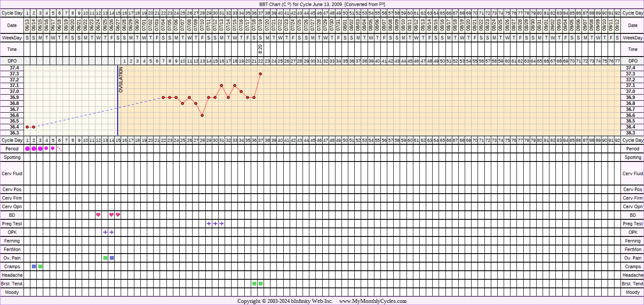Click the right-side Preg Test row label
644x305 pixels.
[632, 224]
